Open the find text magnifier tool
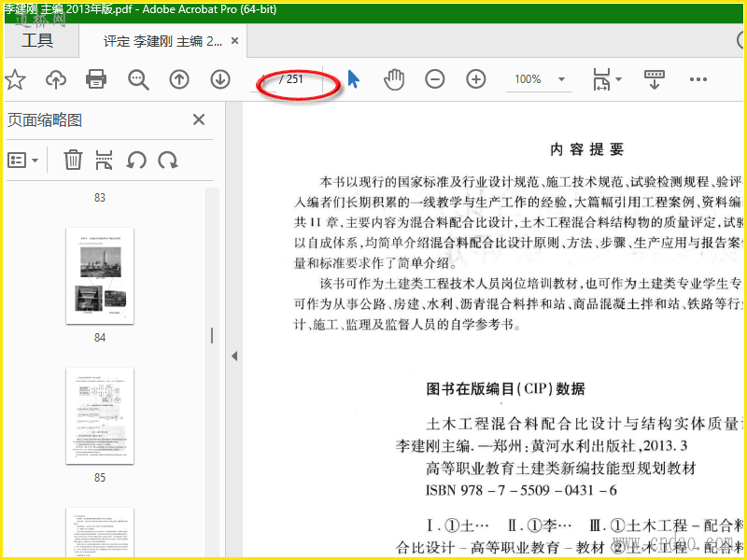 click(x=138, y=80)
